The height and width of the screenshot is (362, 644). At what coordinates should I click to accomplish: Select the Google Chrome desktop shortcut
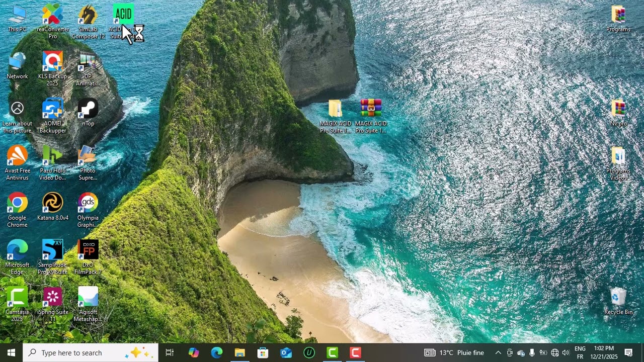click(x=17, y=211)
